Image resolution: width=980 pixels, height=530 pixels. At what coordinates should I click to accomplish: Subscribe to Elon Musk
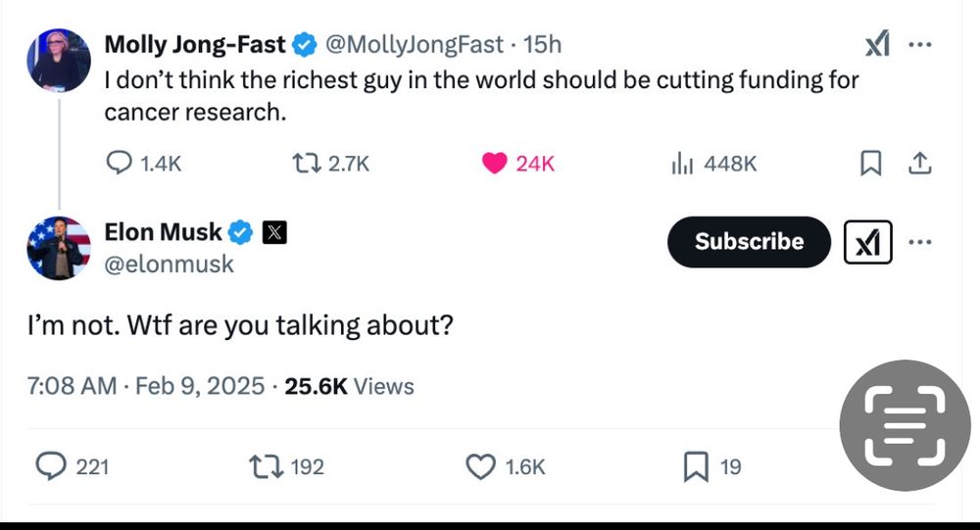coord(749,242)
